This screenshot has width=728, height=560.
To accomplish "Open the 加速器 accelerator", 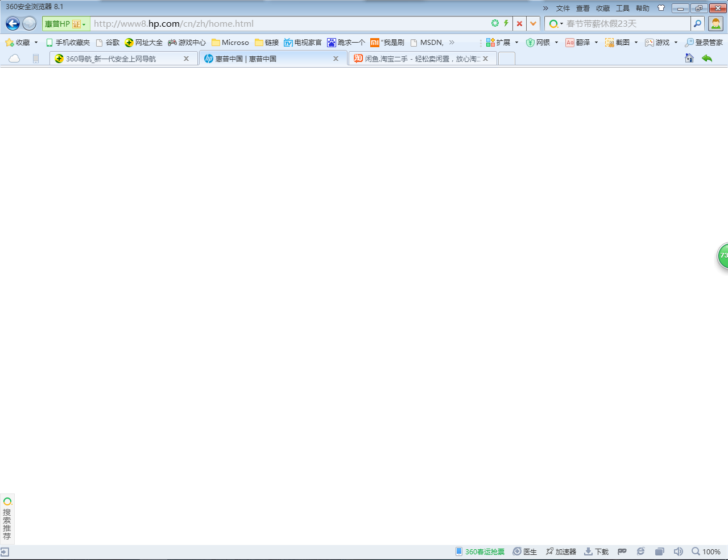I will 561,552.
